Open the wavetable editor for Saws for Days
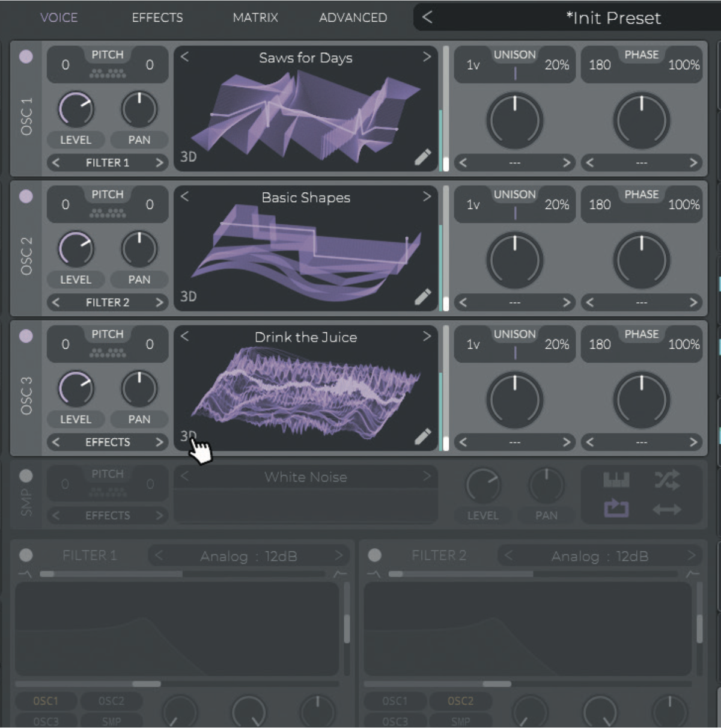This screenshot has height=728, width=721. (424, 156)
